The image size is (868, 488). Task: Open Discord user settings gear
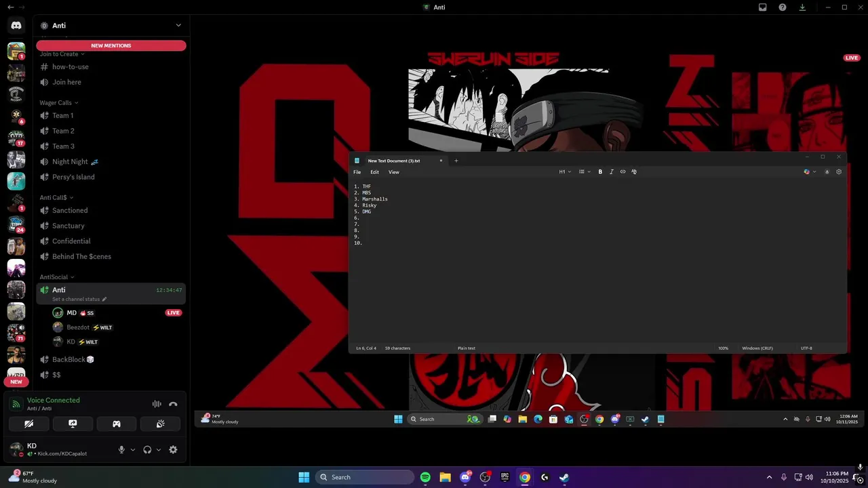(x=173, y=449)
